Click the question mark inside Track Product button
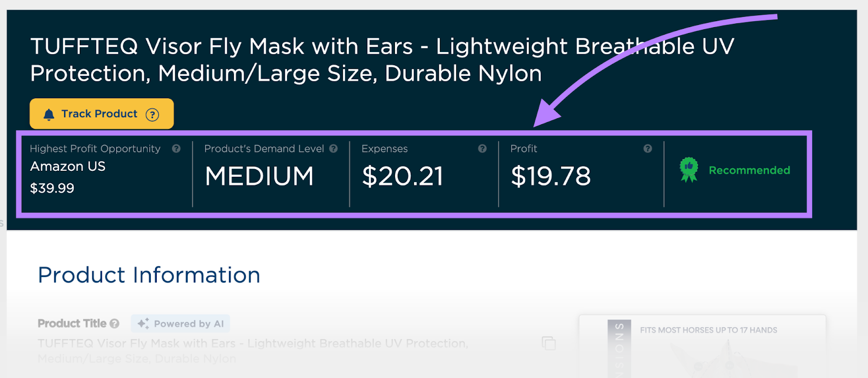868x378 pixels. tap(152, 114)
